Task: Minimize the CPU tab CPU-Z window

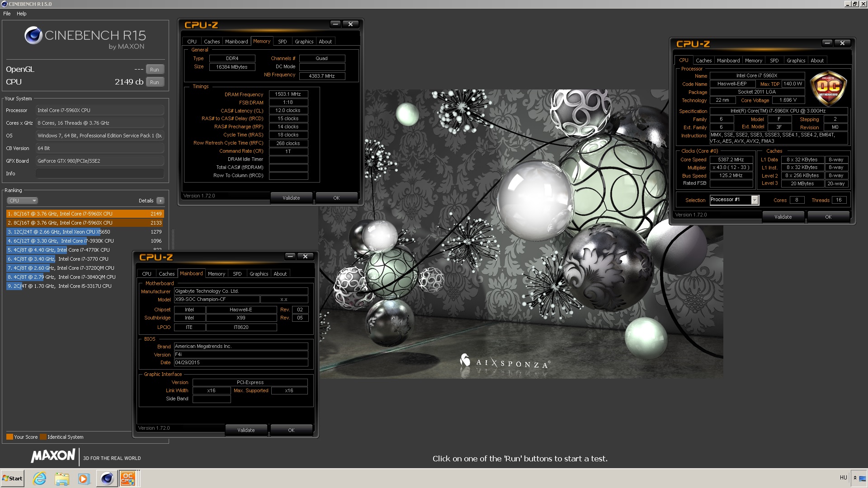Action: coord(827,43)
